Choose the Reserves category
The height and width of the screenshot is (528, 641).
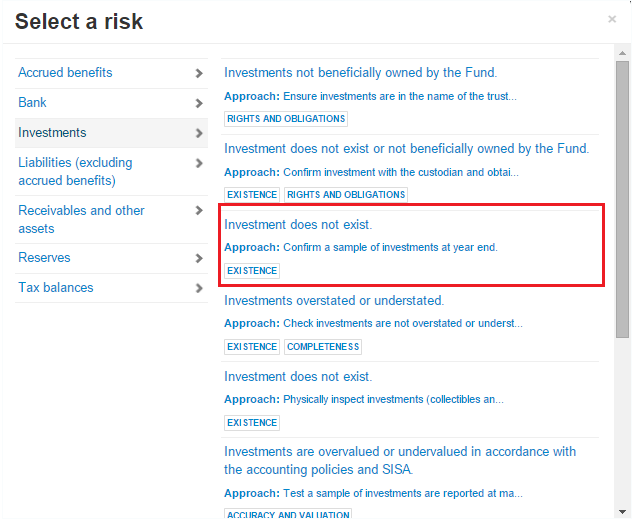[44, 258]
